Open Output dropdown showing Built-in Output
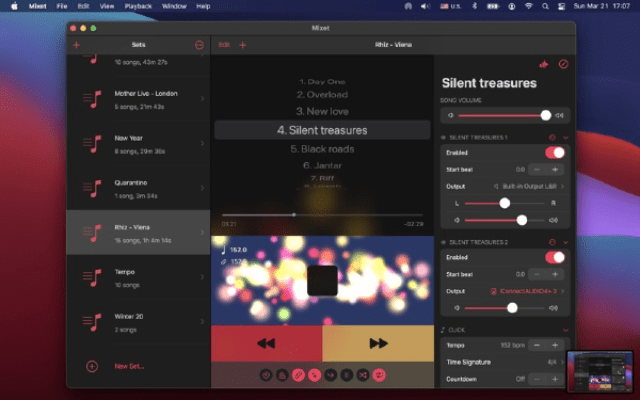Image resolution: width=640 pixels, height=400 pixels. pyautogui.click(x=532, y=186)
